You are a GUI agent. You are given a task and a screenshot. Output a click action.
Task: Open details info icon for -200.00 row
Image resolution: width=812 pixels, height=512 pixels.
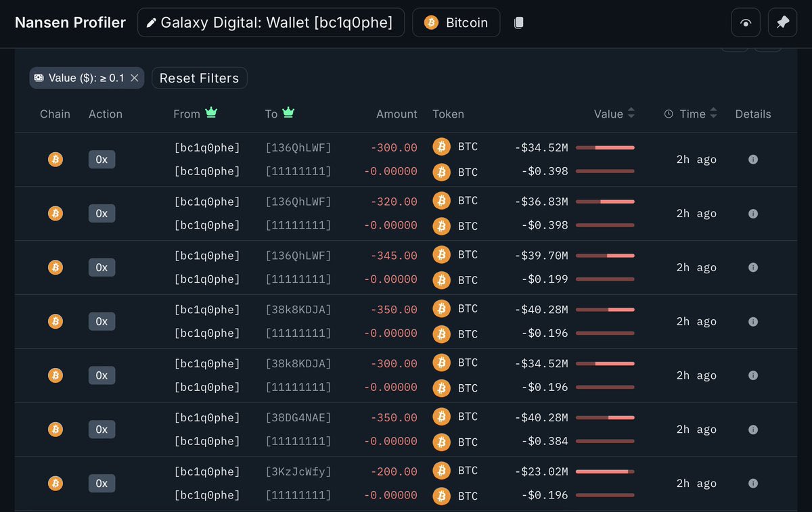click(x=753, y=484)
